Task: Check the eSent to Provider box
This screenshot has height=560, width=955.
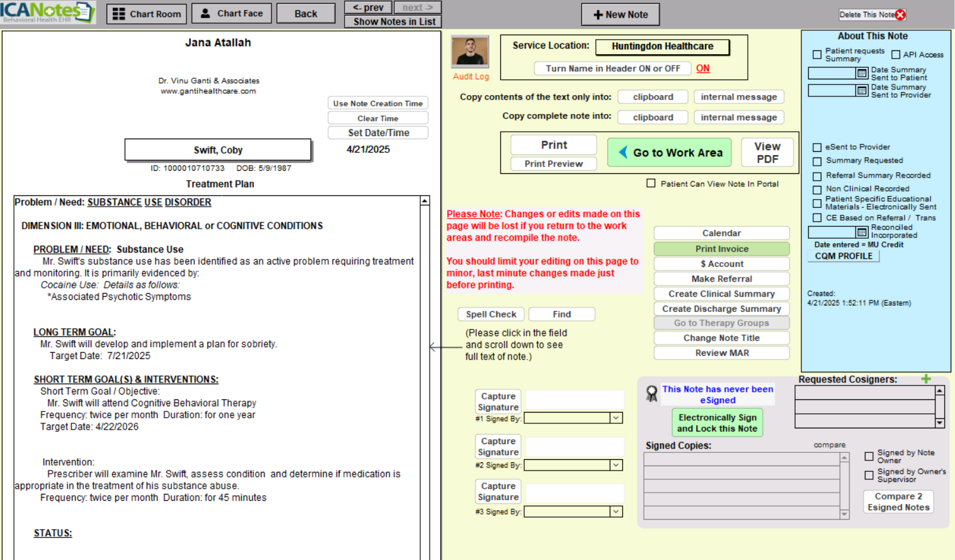Action: point(817,147)
